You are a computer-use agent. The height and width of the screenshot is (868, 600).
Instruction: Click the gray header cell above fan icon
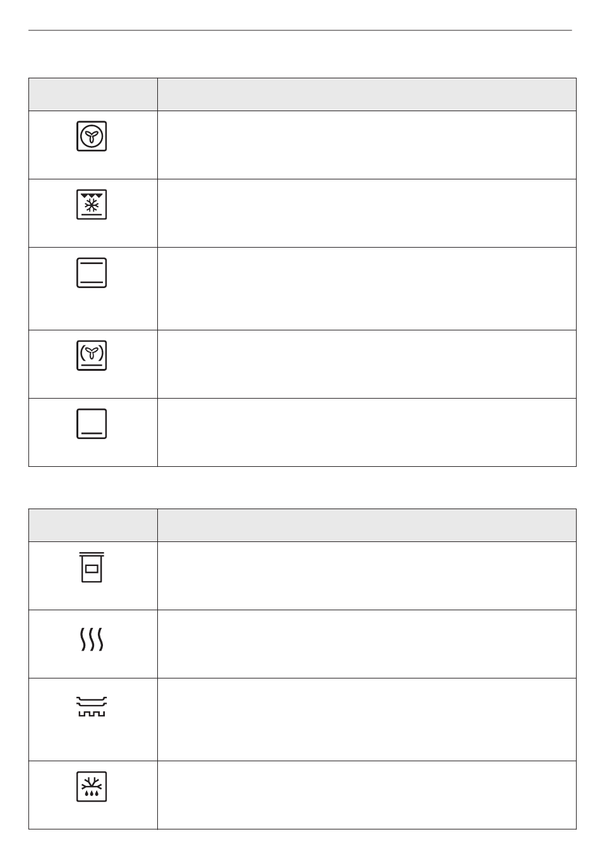tap(93, 95)
